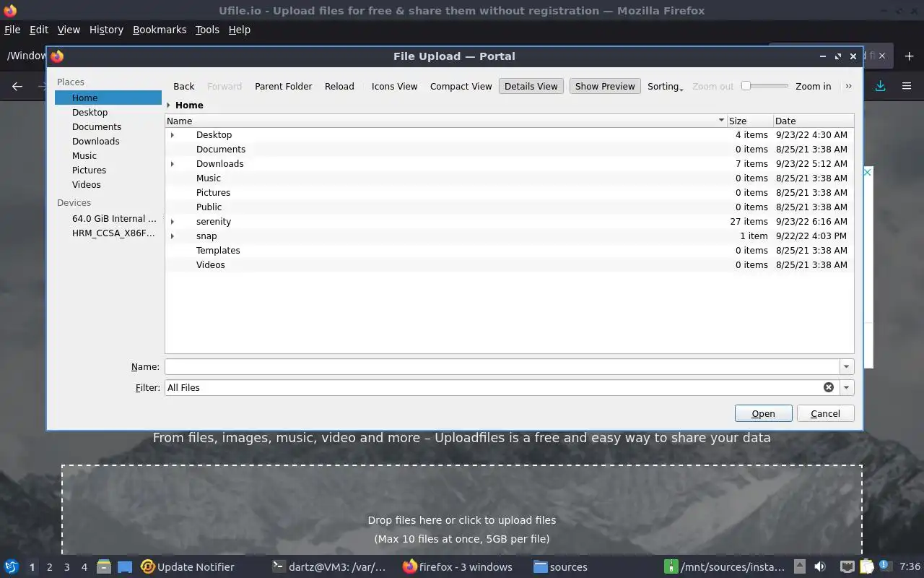This screenshot has height=578, width=924.
Task: Expand the Desktop folder row
Action: point(172,135)
